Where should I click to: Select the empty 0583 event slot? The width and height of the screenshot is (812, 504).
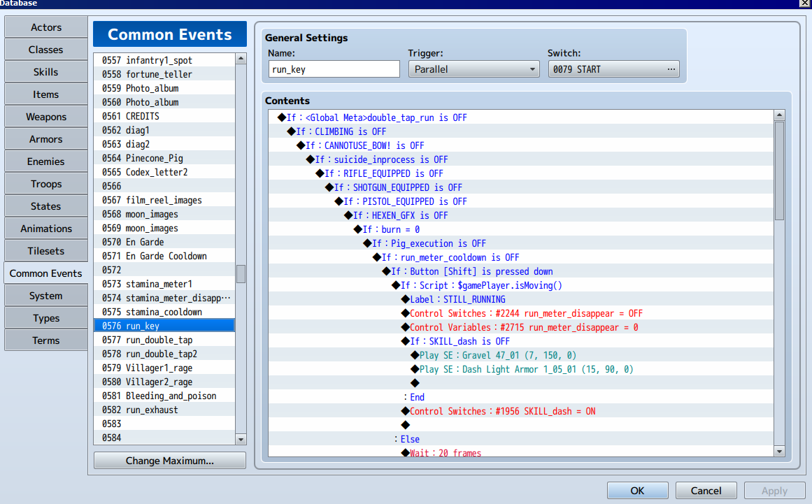[x=164, y=424]
